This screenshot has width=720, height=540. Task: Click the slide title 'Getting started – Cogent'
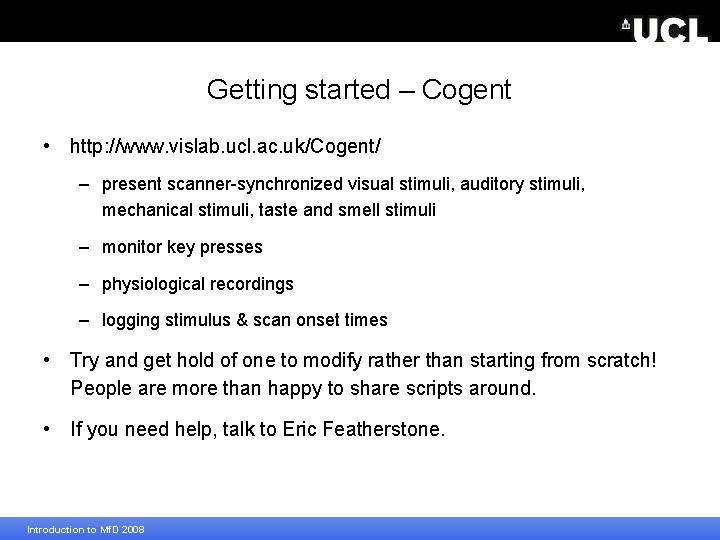click(359, 90)
